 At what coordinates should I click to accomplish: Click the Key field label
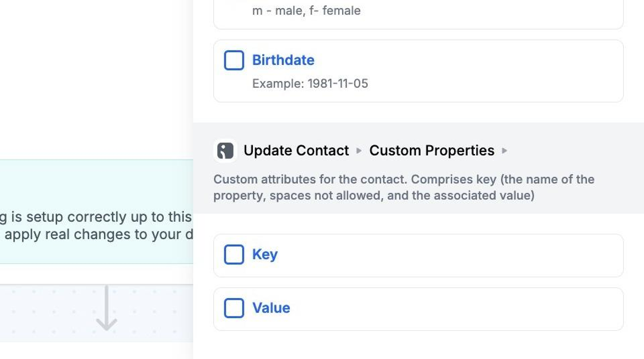click(264, 254)
